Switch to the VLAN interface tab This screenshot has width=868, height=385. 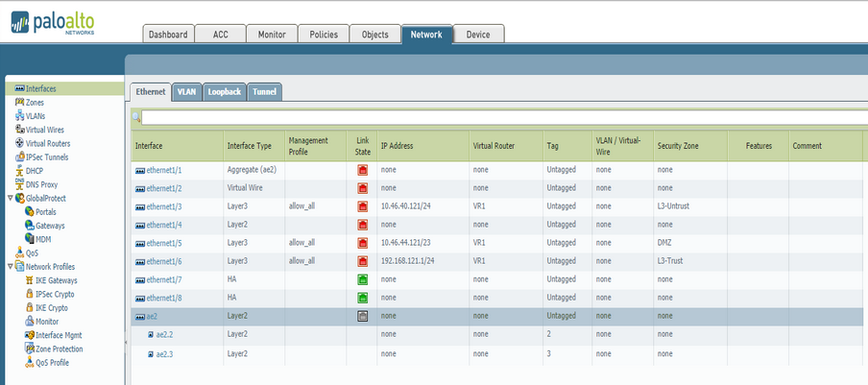pos(186,92)
